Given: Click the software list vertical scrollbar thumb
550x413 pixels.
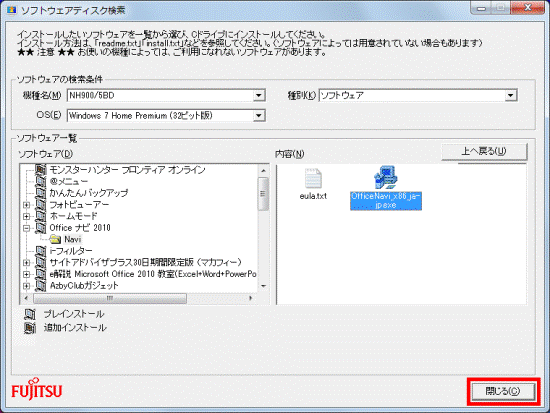Looking at the screenshot, I should tap(263, 194).
